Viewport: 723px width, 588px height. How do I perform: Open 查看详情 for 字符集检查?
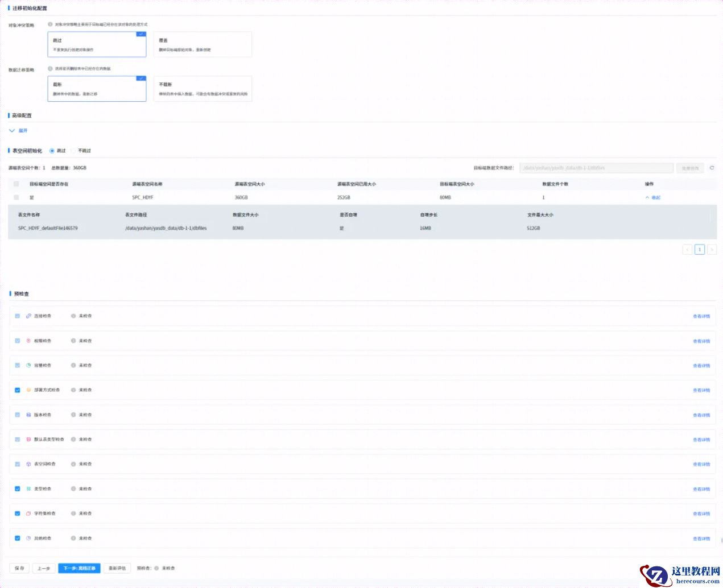tap(701, 514)
